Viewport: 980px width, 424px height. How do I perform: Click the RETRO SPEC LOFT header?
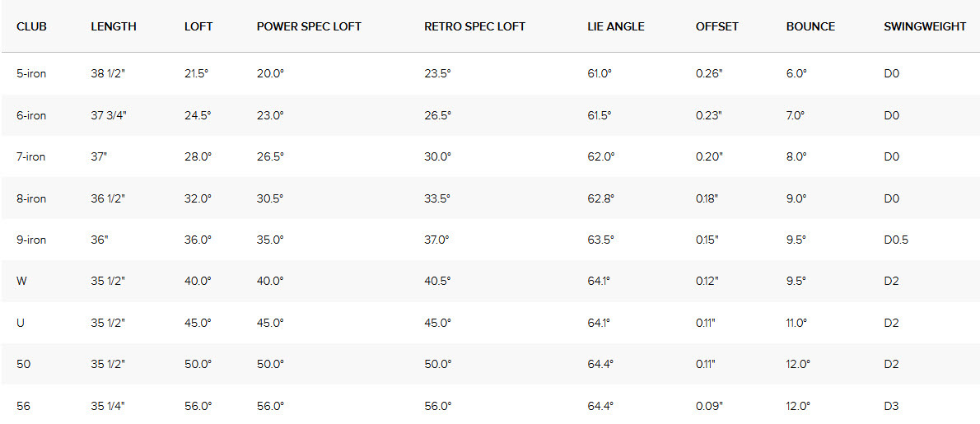tap(474, 26)
